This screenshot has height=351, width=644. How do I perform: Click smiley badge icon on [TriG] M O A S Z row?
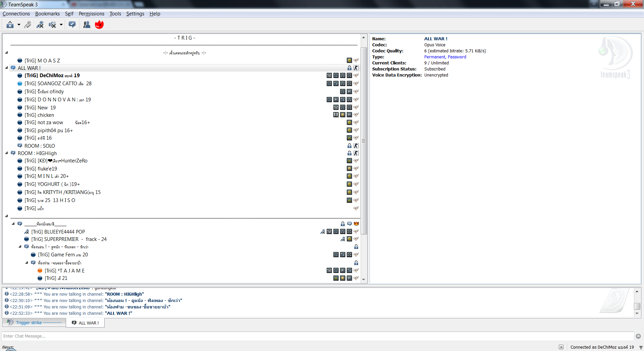[x=350, y=60]
